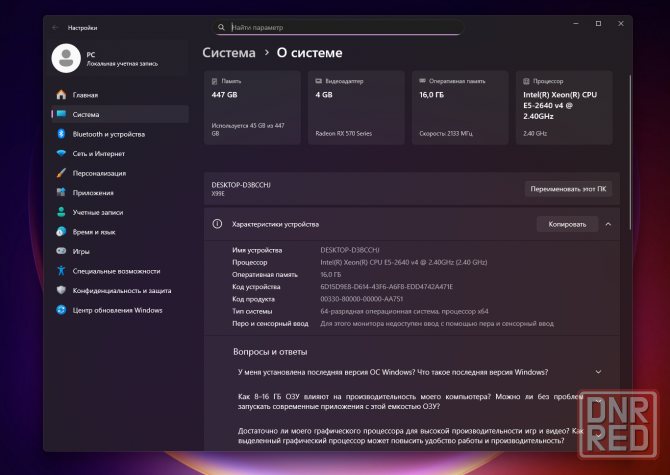The width and height of the screenshot is (670, 475).
Task: Click the Время и язык globe icon
Action: 61,232
